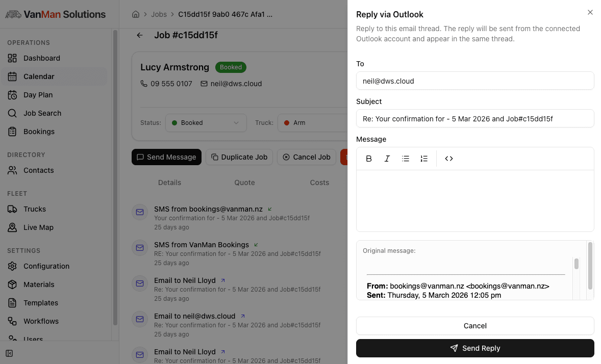Click the home icon in breadcrumb
Screen dimensions: 601x364
coord(136,14)
